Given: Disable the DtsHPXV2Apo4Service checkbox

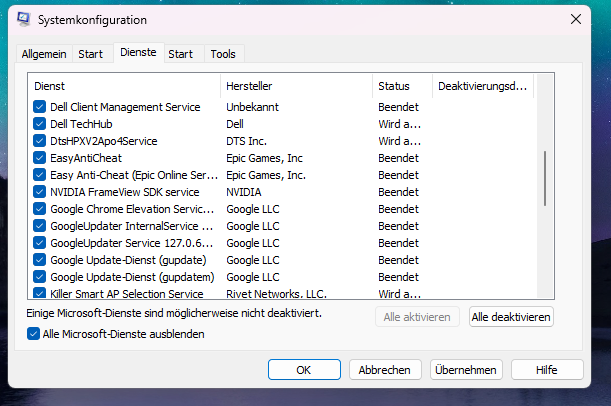Looking at the screenshot, I should [x=39, y=141].
